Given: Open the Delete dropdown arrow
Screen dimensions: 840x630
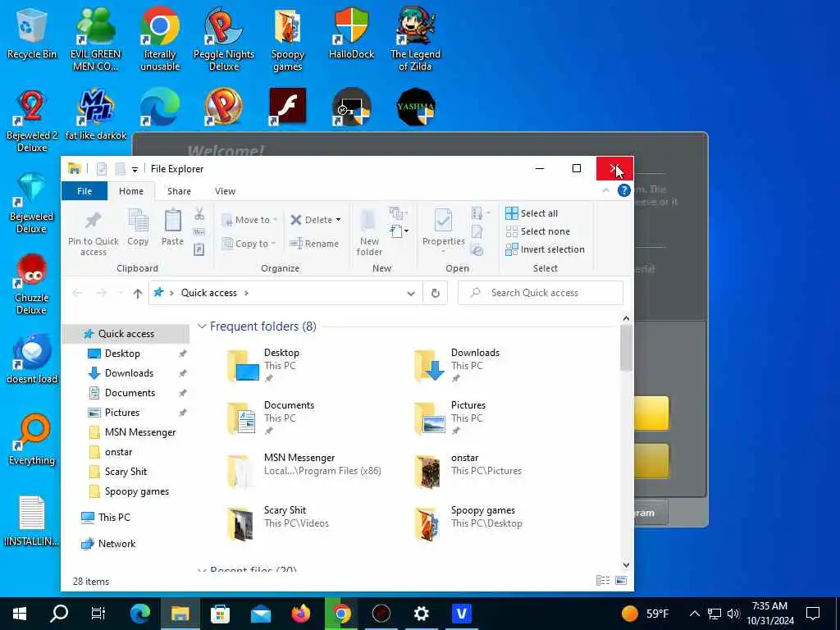Looking at the screenshot, I should point(338,220).
